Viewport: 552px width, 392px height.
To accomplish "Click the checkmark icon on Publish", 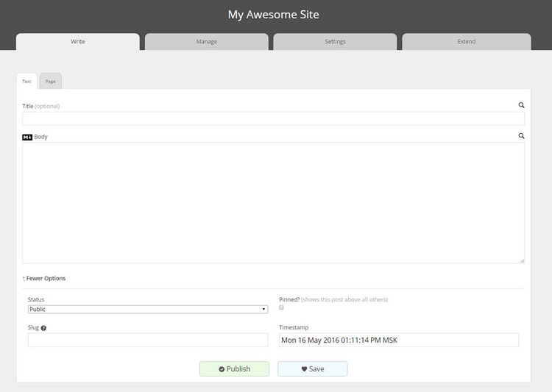I will [222, 369].
